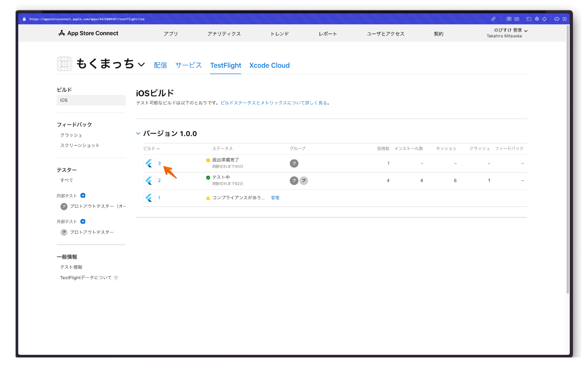
Task: Click the 提出準備完了 status text
Action: pos(226,160)
